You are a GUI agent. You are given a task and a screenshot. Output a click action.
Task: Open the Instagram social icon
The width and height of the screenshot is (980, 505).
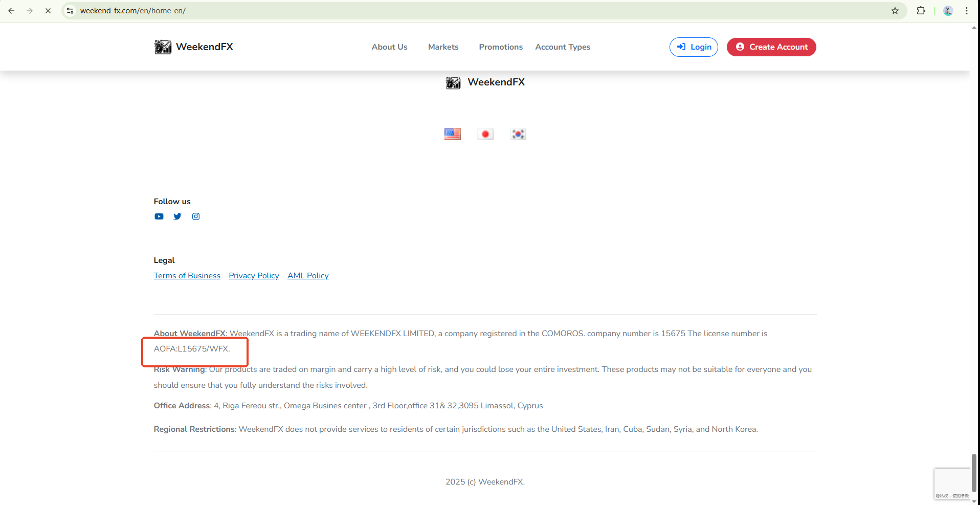click(x=196, y=216)
